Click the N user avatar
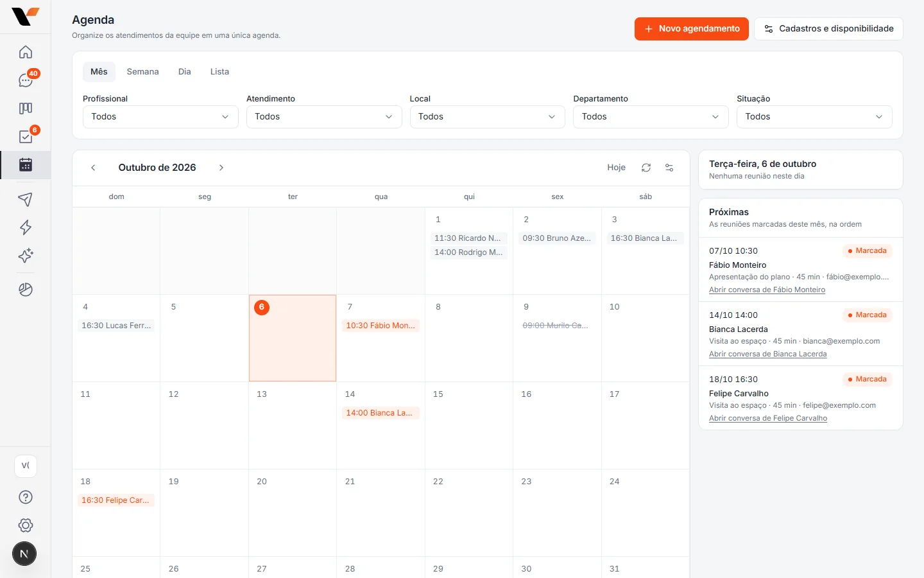Image resolution: width=924 pixels, height=578 pixels. coord(24,554)
